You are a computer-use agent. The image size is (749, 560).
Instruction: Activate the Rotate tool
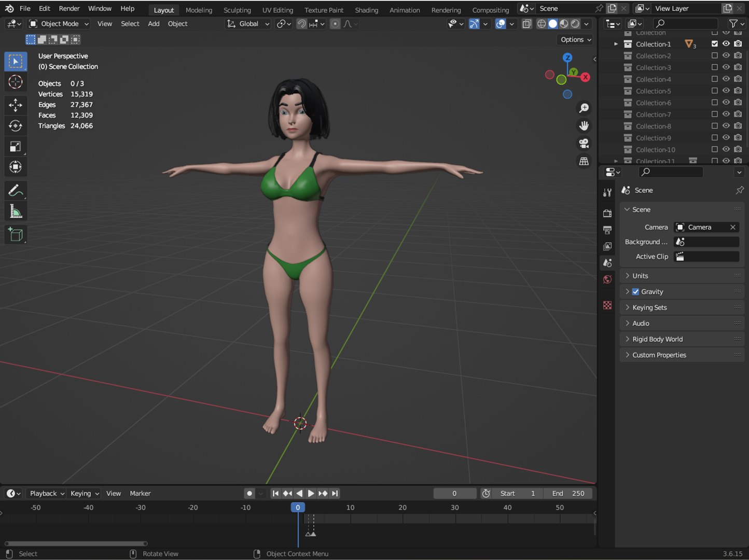(x=16, y=126)
